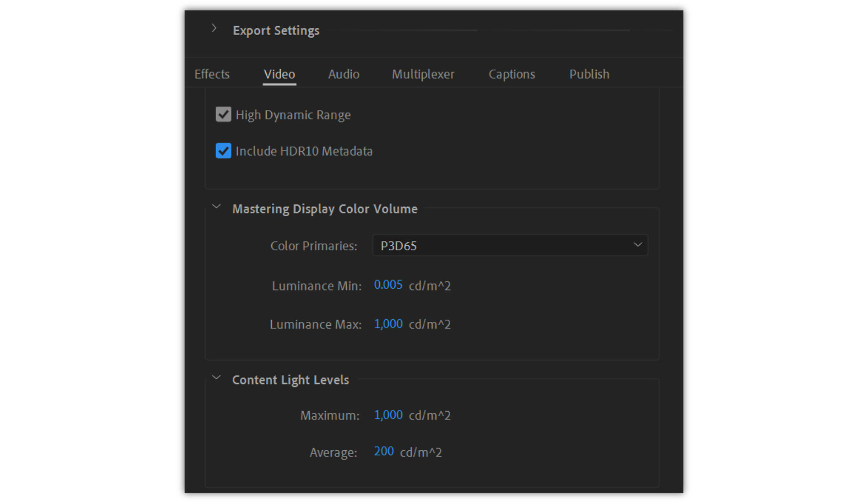Collapse the Content Light Levels section

point(216,377)
